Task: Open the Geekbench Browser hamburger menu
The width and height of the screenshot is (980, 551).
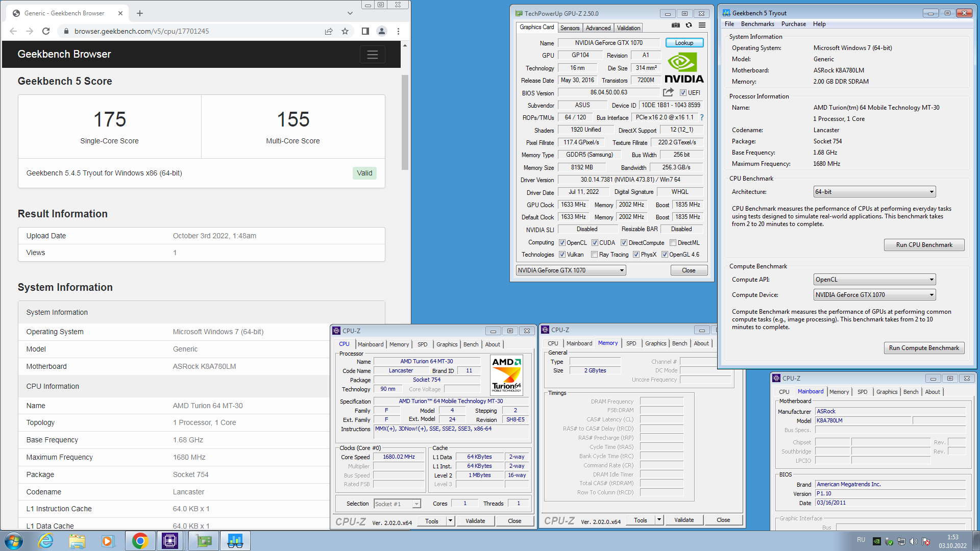Action: click(x=372, y=54)
